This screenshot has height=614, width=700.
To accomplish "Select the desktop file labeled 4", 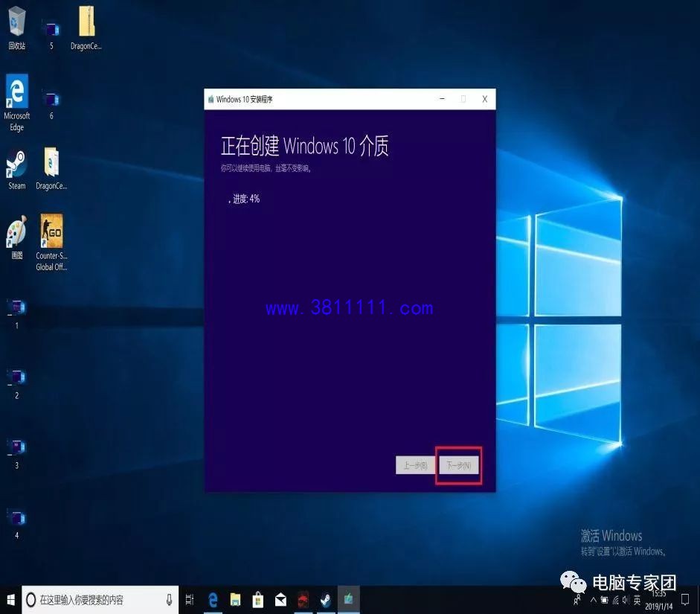I will (17, 523).
